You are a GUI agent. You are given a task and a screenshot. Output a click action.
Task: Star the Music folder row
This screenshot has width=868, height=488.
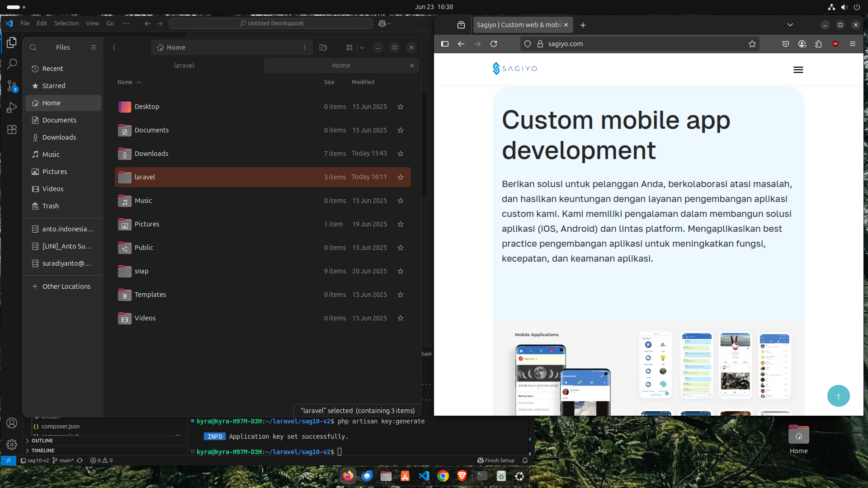tap(401, 201)
